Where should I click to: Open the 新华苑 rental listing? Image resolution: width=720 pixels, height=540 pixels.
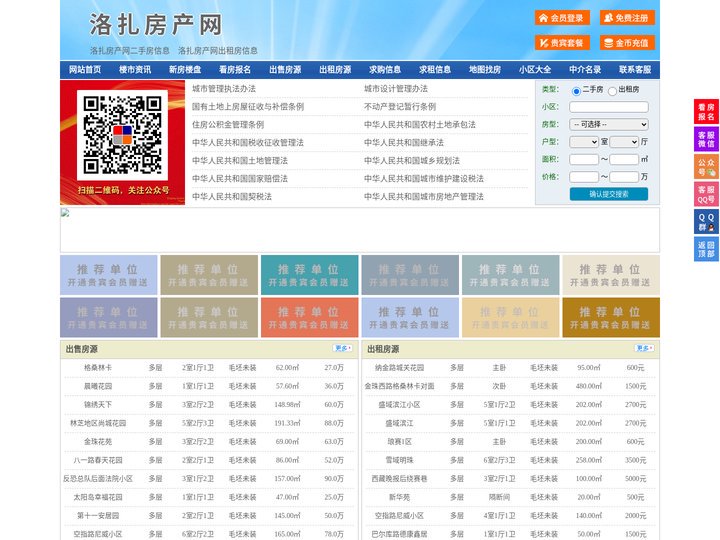399,497
